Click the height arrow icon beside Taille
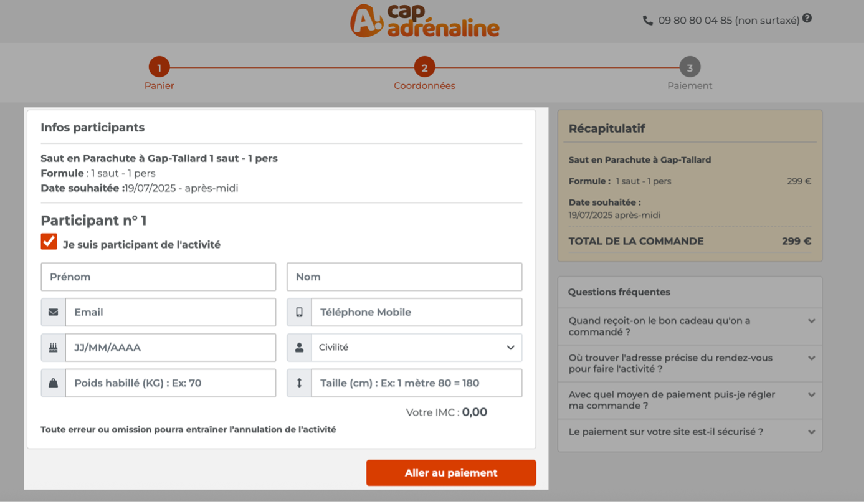Screen dimensions: 866x504 point(299,383)
